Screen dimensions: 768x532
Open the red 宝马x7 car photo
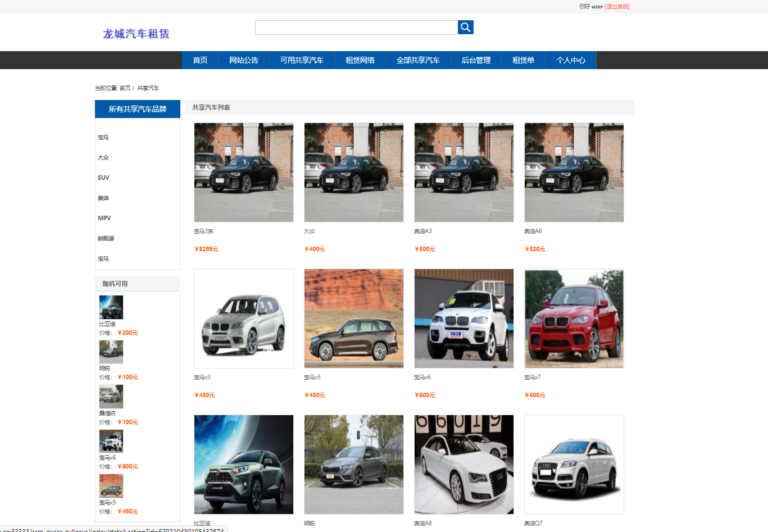[574, 319]
